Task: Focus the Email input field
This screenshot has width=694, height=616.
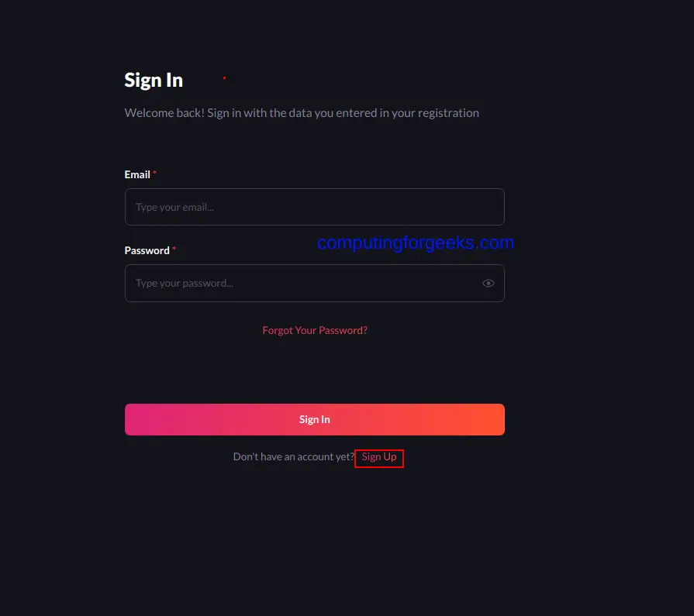Action: 315,207
